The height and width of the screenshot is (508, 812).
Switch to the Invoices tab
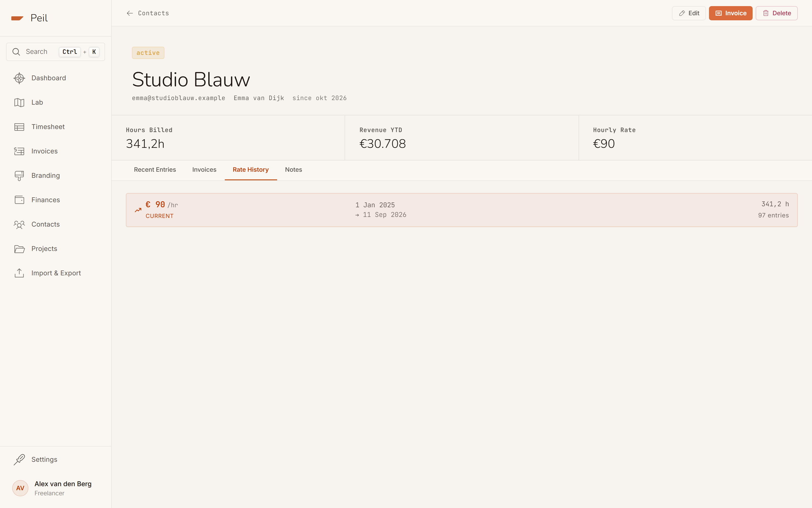click(x=204, y=170)
